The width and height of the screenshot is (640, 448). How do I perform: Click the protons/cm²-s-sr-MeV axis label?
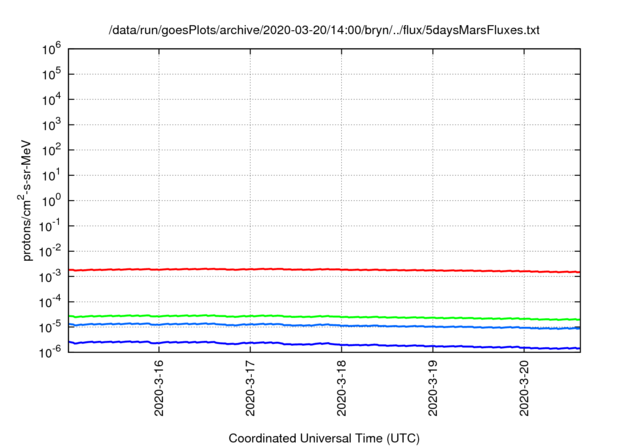click(25, 200)
